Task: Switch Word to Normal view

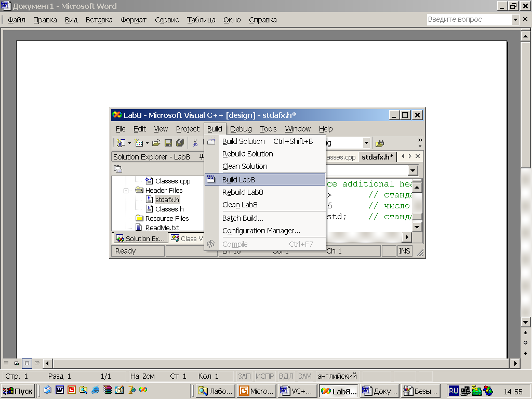Action: [6, 363]
